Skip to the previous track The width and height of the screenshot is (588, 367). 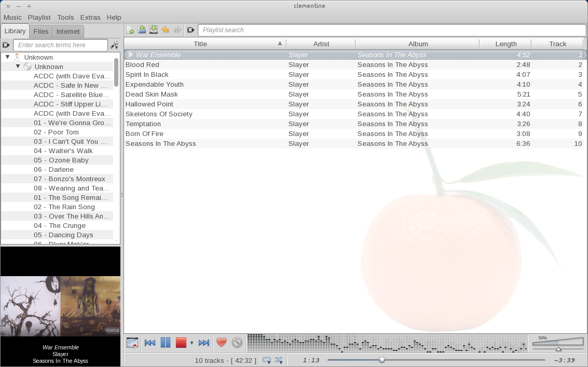(x=150, y=343)
